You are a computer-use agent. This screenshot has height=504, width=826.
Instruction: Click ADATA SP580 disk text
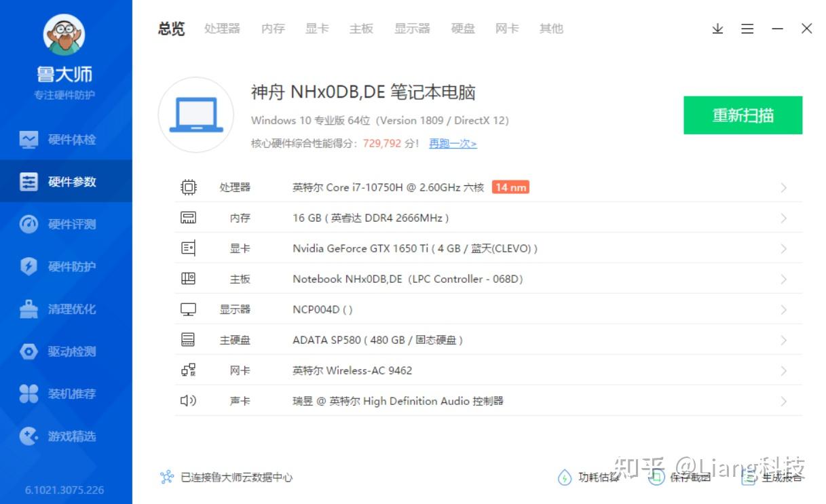(377, 340)
